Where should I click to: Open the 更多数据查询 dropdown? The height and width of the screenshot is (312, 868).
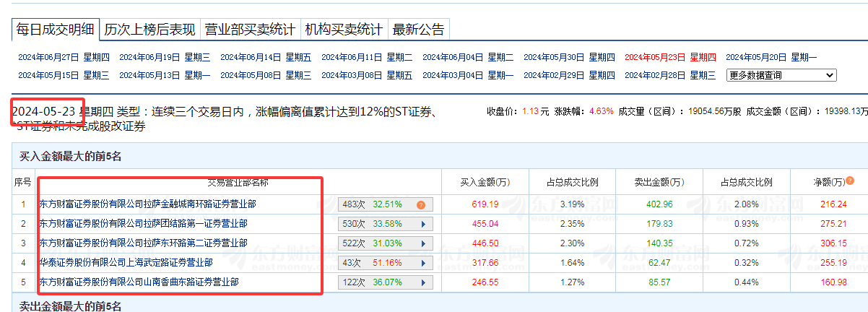tap(781, 75)
